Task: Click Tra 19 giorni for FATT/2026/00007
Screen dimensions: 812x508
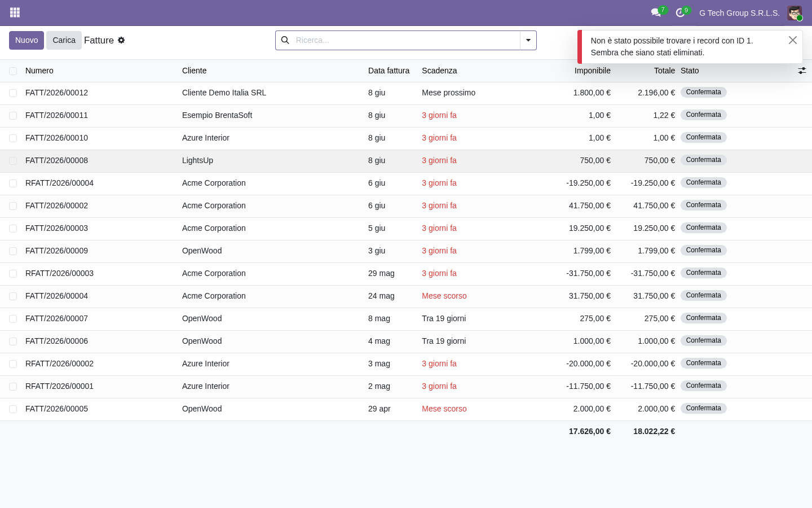Action: tap(444, 318)
